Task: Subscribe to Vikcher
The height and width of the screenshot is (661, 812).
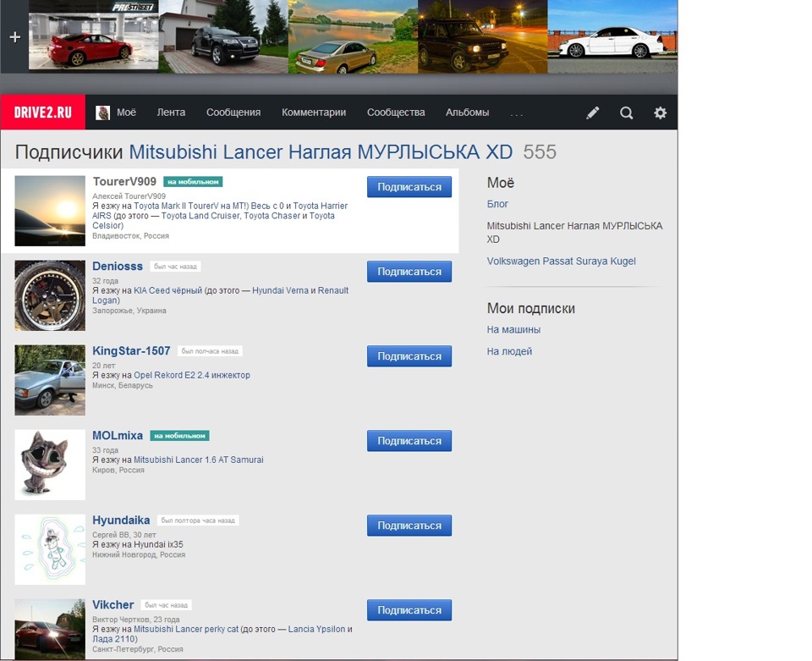Action: (x=409, y=610)
